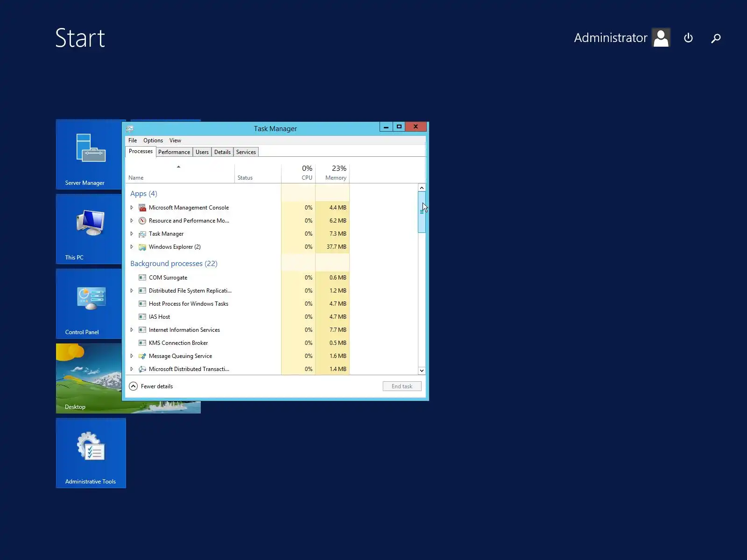The width and height of the screenshot is (747, 560).
Task: Select the Processes tab
Action: (x=141, y=152)
